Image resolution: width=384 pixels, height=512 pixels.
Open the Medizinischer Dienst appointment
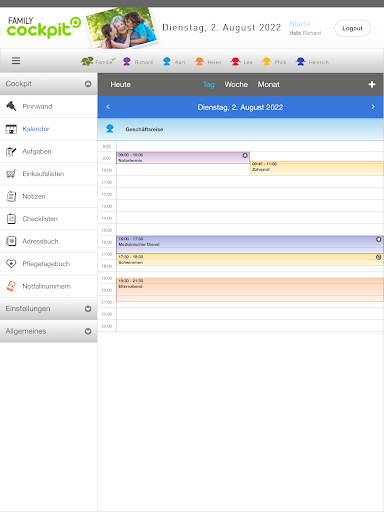coord(250,244)
